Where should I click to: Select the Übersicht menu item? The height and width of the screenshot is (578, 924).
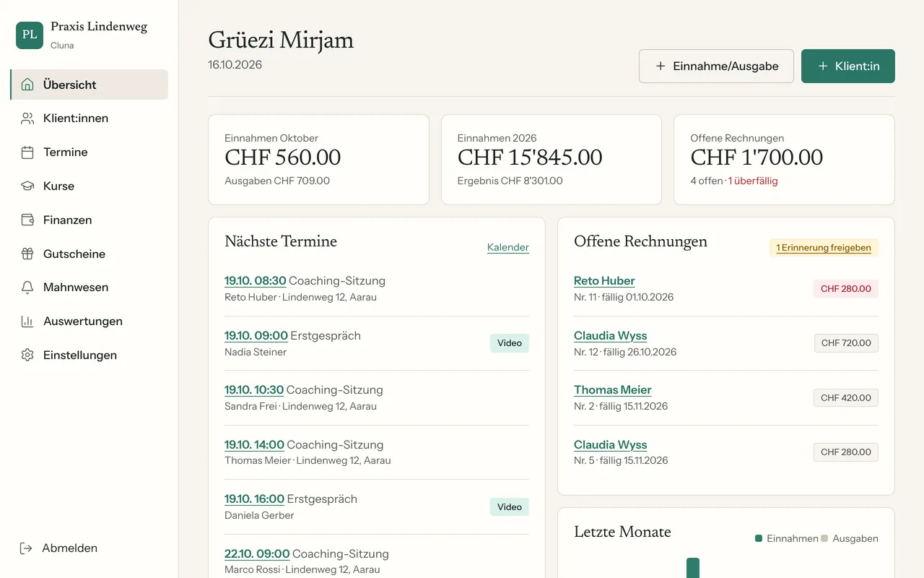click(90, 85)
